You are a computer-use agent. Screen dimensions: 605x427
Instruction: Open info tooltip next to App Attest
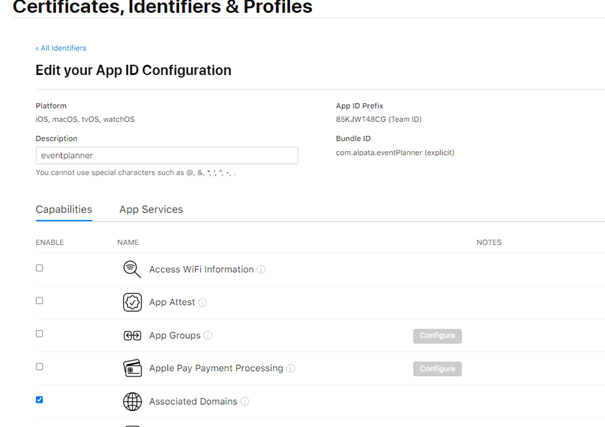point(203,303)
